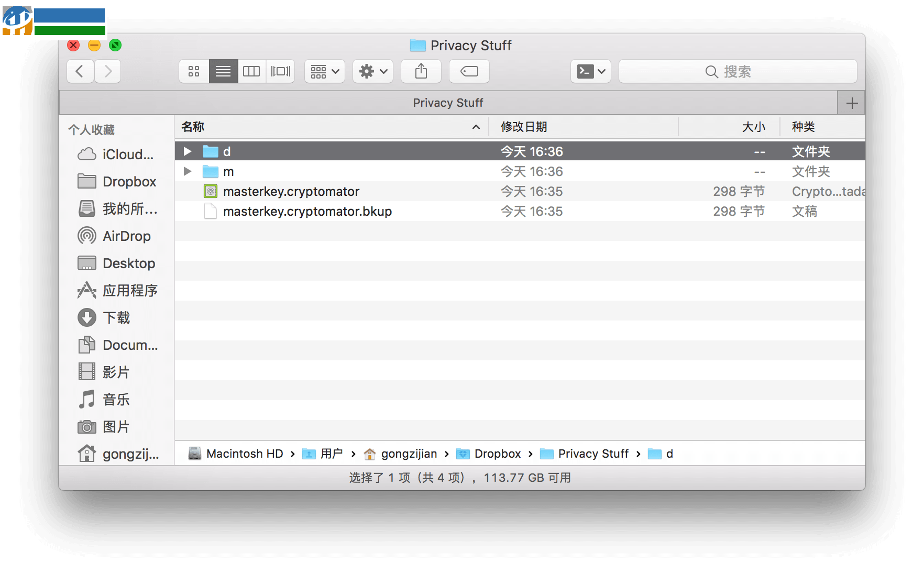Open Dropbox from the path bar
The image size is (924, 574).
(498, 454)
